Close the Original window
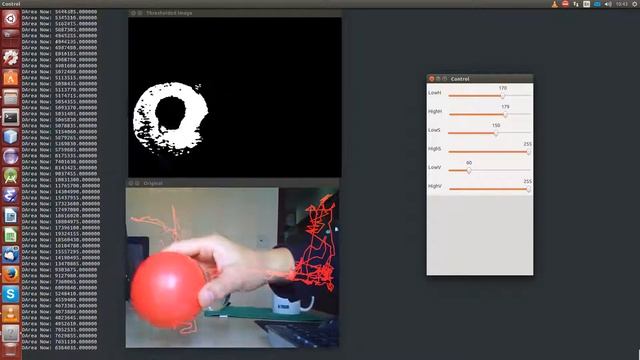Viewport: 640px width, 360px height. (131, 183)
